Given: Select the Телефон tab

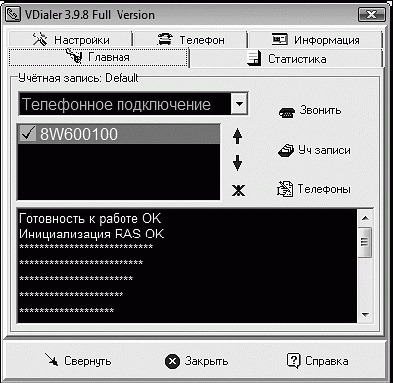Looking at the screenshot, I should [x=191, y=40].
